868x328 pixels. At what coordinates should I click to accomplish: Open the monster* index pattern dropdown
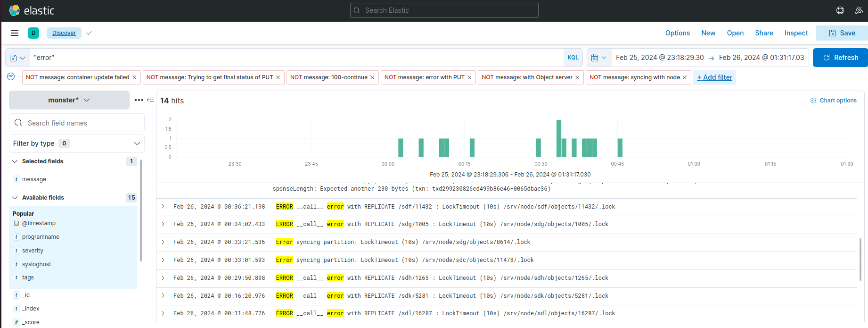69,100
